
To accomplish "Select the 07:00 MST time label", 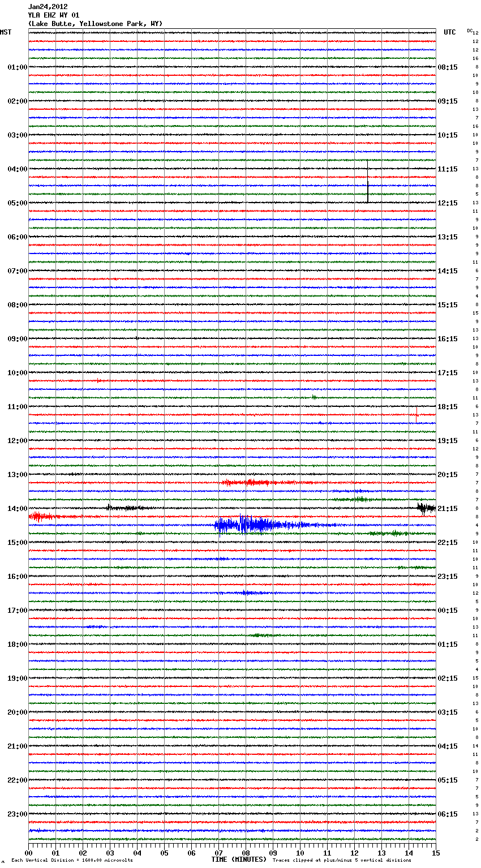I will point(18,271).
